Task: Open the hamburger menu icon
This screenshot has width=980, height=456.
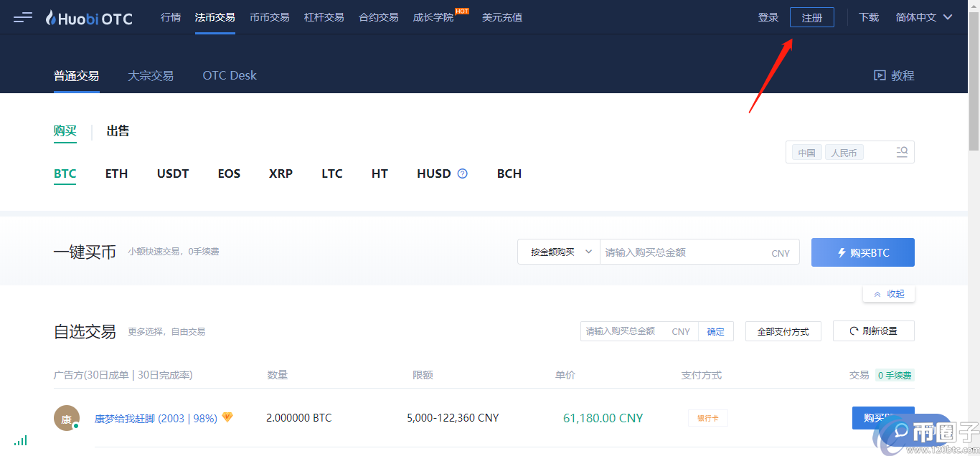Action: [23, 17]
